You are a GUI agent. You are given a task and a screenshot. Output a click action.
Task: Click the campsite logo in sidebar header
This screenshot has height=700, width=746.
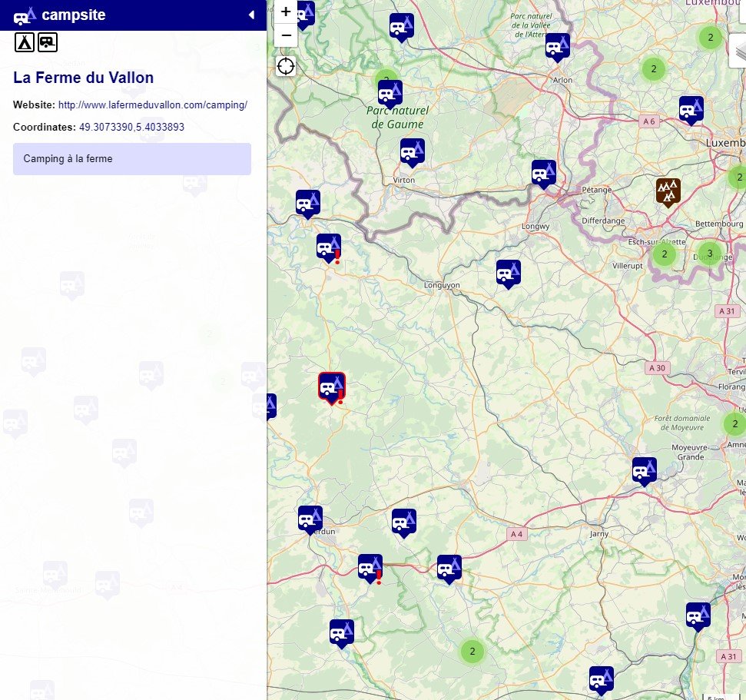(x=25, y=15)
